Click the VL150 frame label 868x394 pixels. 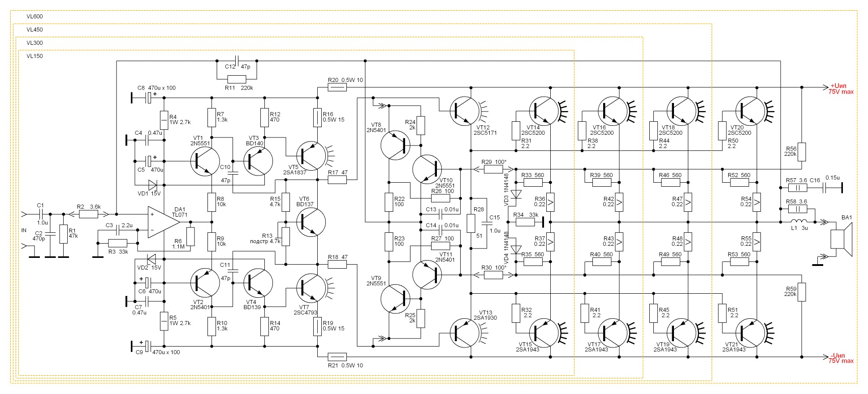(35, 56)
